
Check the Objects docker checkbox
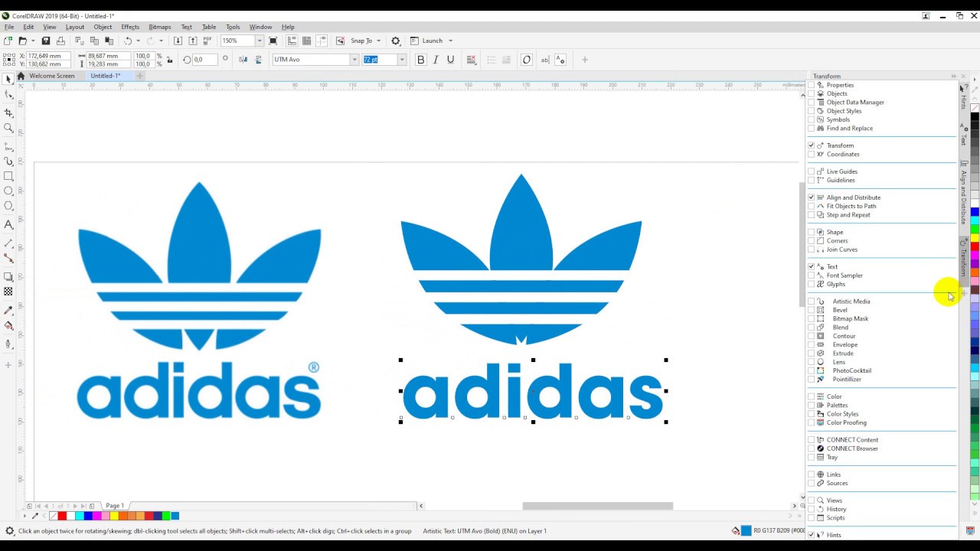pyautogui.click(x=812, y=93)
